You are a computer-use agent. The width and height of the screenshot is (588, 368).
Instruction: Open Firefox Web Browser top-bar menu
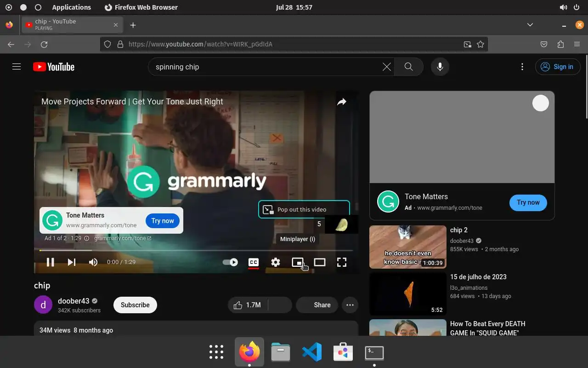141,7
